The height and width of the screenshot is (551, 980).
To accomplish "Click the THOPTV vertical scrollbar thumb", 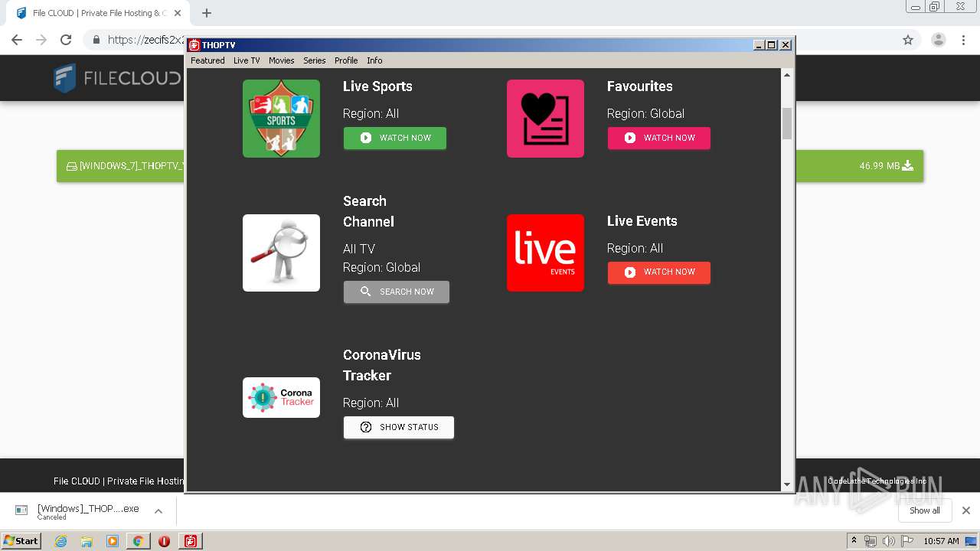I will click(x=786, y=124).
